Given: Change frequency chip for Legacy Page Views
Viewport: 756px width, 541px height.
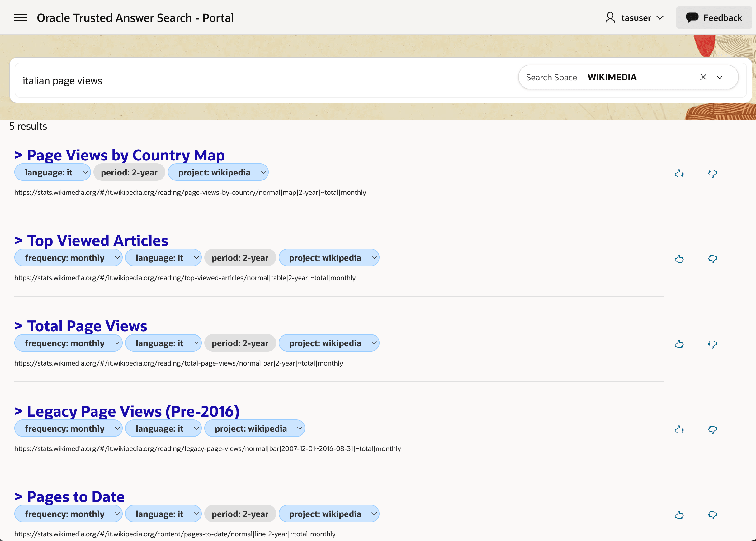Looking at the screenshot, I should point(68,428).
